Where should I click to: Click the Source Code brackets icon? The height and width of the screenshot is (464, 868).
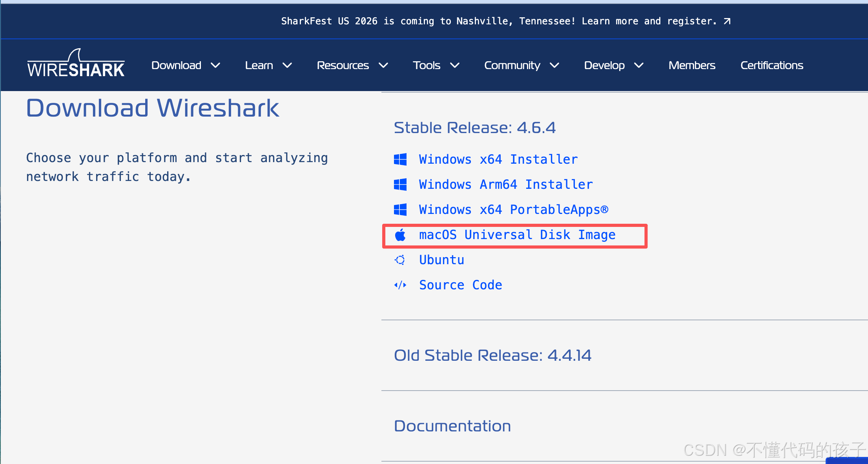click(x=400, y=285)
